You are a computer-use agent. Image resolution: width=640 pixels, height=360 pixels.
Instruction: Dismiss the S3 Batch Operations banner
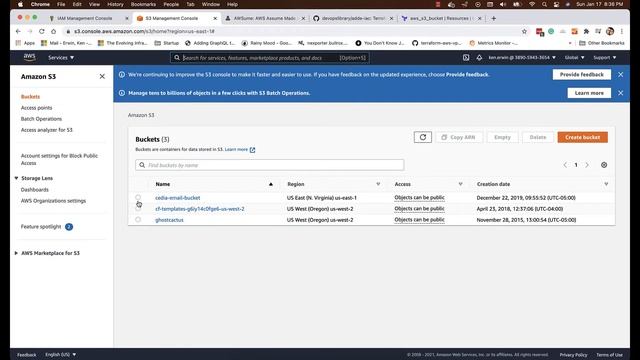(x=620, y=93)
